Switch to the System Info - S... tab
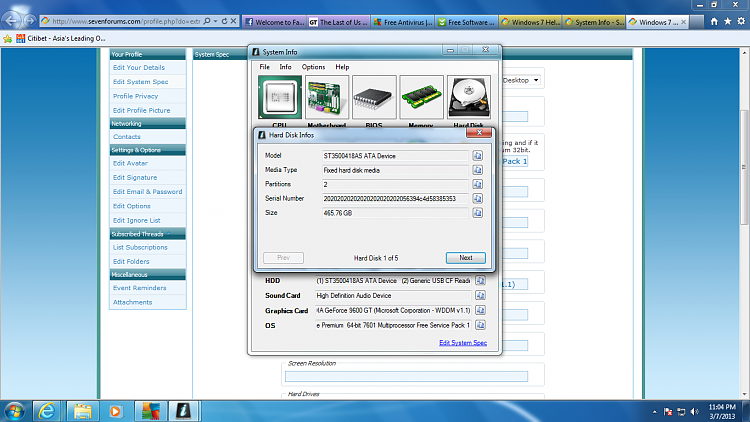 click(595, 22)
